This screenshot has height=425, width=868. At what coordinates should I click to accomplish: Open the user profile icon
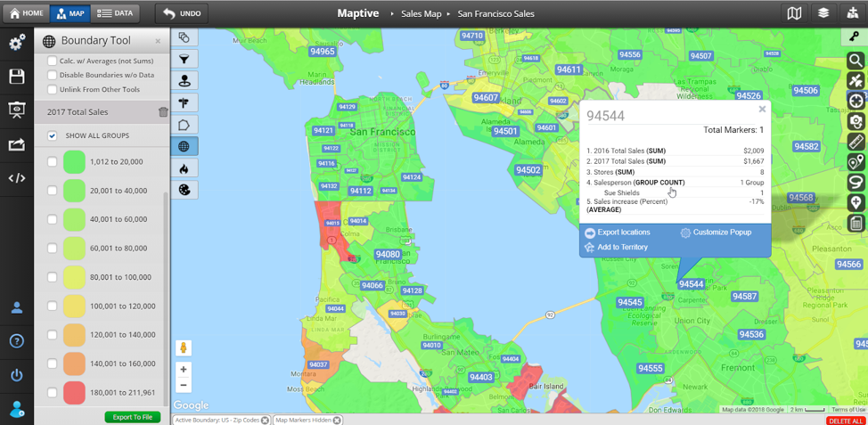click(x=17, y=307)
